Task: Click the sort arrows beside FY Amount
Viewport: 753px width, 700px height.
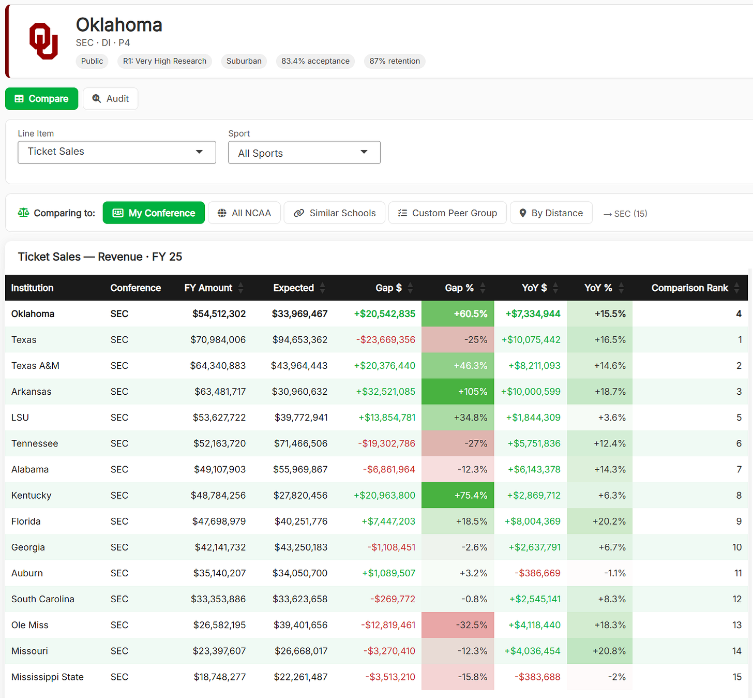Action: tap(241, 288)
